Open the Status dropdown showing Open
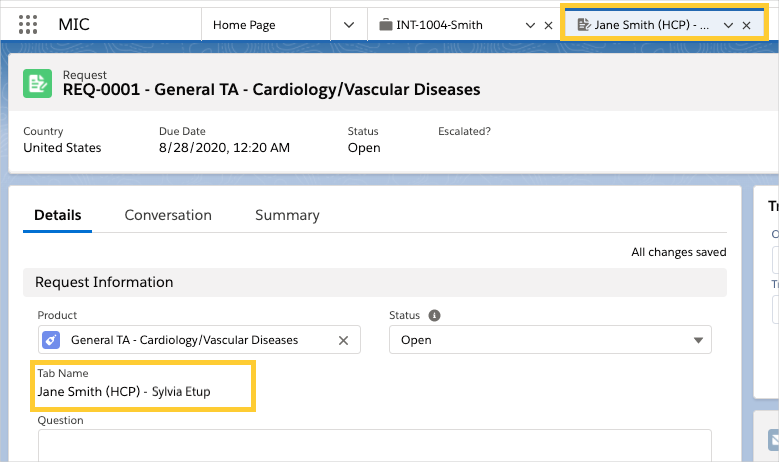779x462 pixels. click(550, 340)
